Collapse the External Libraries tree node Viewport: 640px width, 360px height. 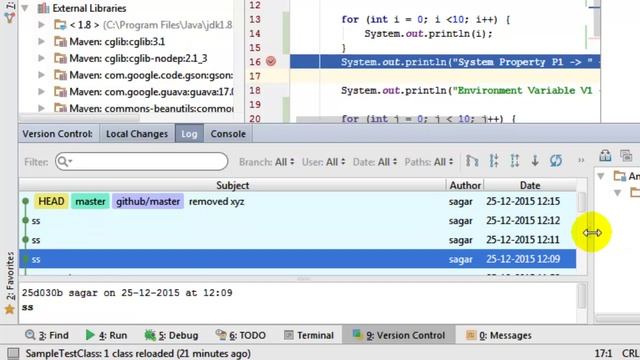(25, 8)
